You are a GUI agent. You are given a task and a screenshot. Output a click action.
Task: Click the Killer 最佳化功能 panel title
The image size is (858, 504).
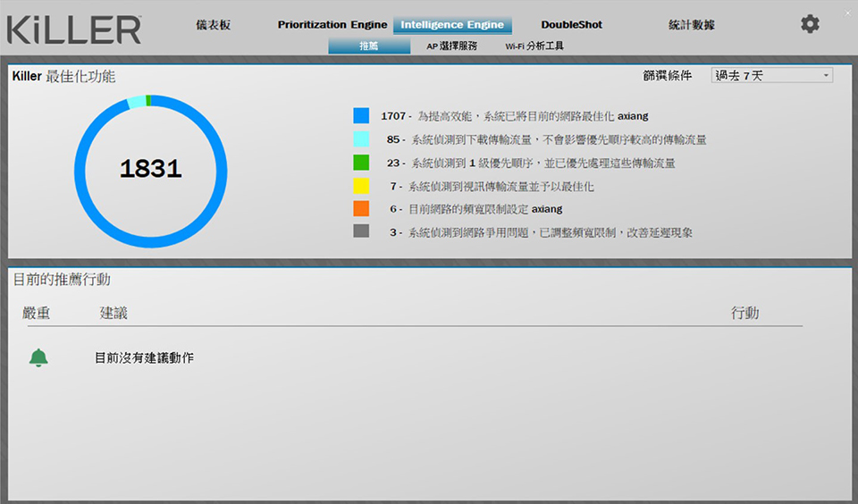coord(63,76)
